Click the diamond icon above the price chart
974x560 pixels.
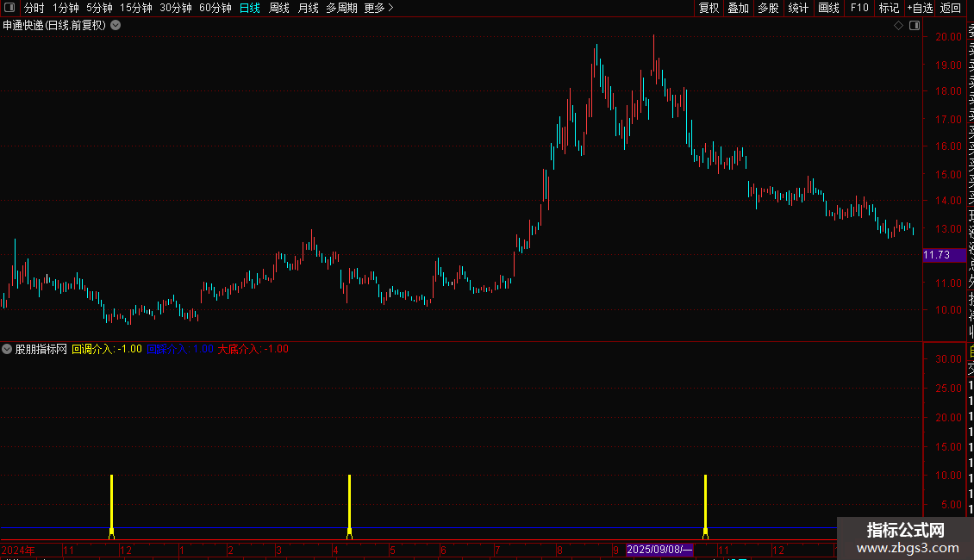pos(898,26)
